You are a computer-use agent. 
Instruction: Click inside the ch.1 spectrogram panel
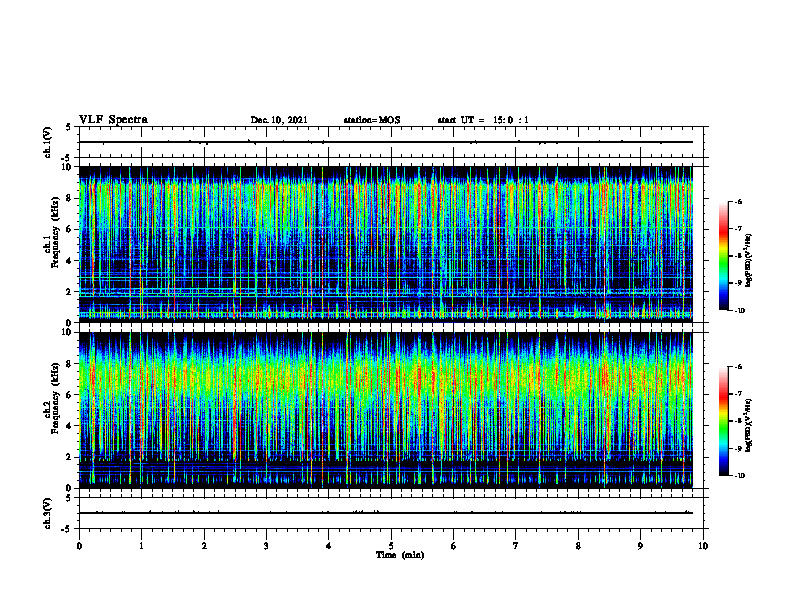[x=386, y=244]
